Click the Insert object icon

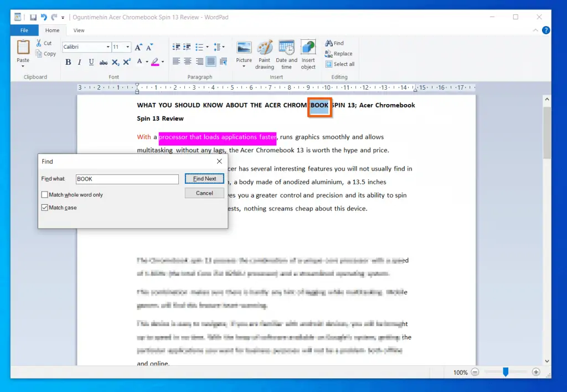(x=308, y=54)
